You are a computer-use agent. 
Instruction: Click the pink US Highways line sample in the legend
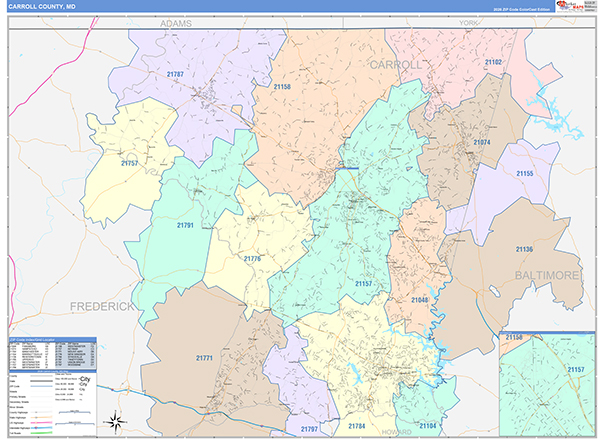coord(41,423)
